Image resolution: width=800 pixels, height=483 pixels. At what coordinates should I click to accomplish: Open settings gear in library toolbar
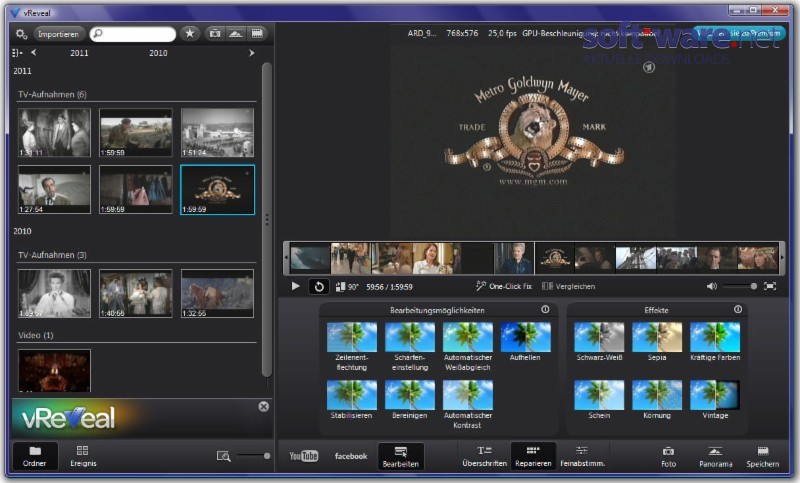tap(21, 34)
